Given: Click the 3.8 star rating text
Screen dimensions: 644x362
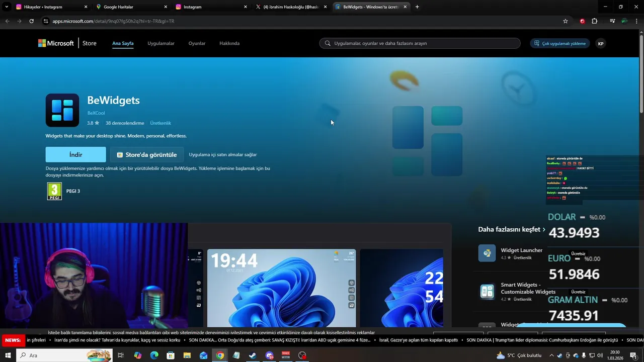Looking at the screenshot, I should pyautogui.click(x=93, y=123).
